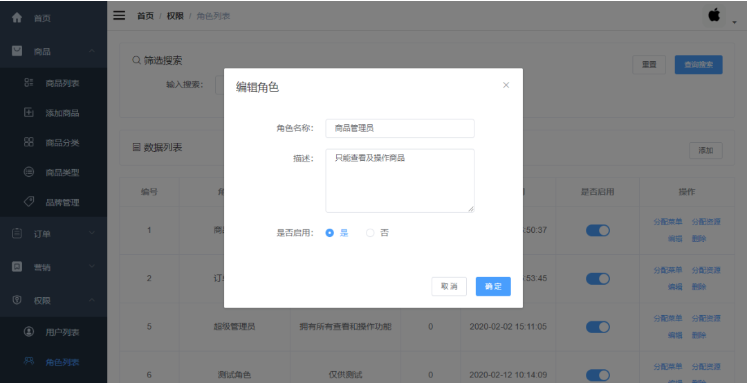This screenshot has width=749, height=383.
Task: Expand the 订单 menu chevron
Action: coord(92,233)
